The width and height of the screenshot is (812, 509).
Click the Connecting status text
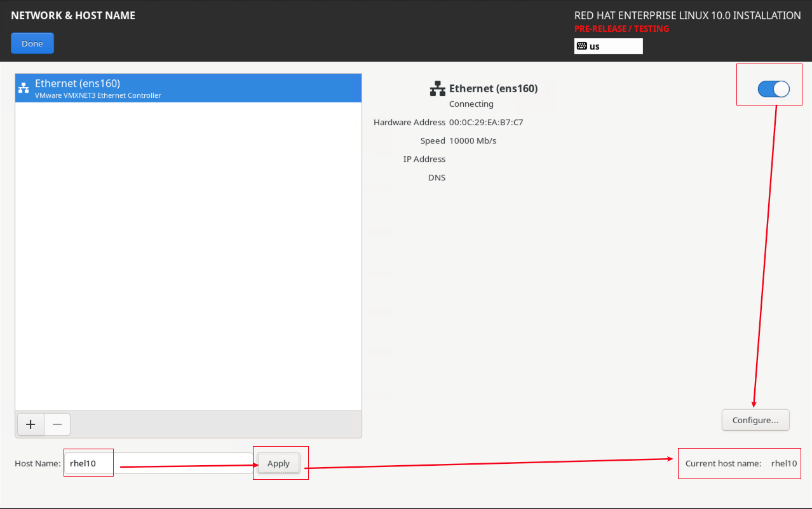coord(471,104)
